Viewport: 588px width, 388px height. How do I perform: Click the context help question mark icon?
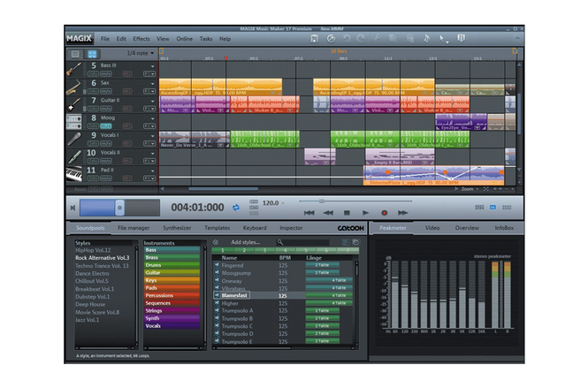pyautogui.click(x=461, y=38)
